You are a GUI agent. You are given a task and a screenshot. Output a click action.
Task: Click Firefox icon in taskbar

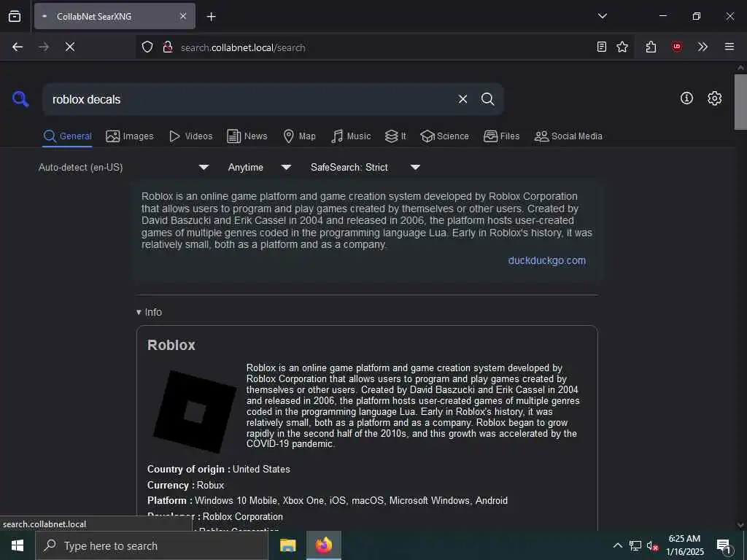[x=323, y=545]
